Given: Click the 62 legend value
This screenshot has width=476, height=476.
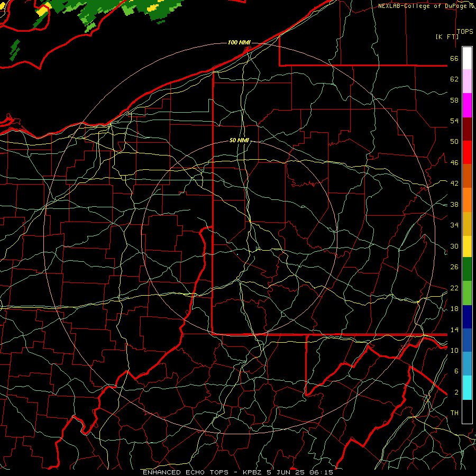Looking at the screenshot, I should (454, 79).
